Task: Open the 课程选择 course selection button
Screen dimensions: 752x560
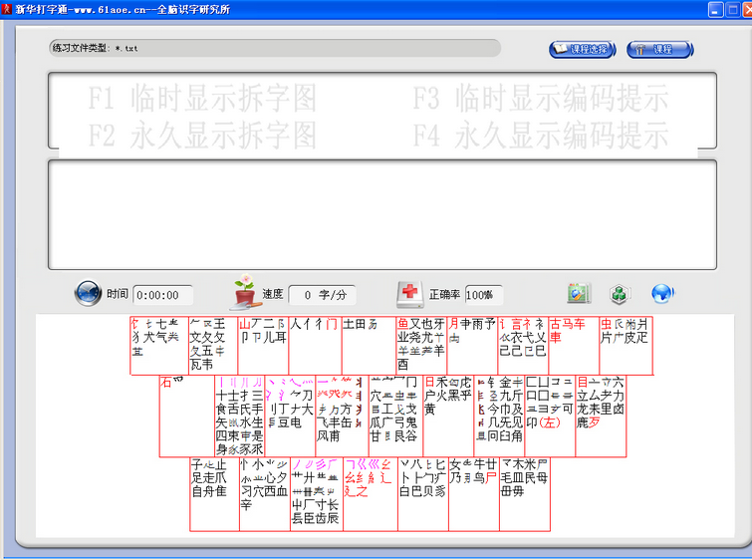Action: tap(583, 50)
